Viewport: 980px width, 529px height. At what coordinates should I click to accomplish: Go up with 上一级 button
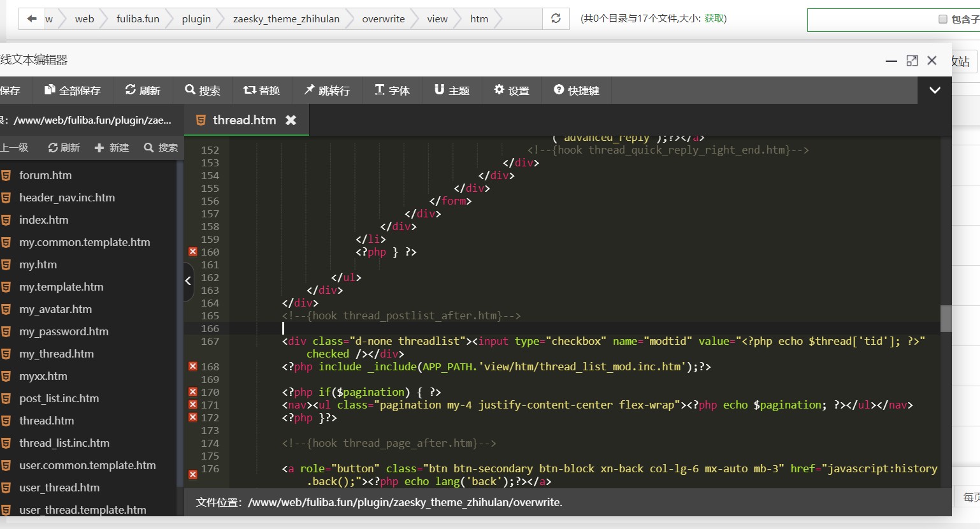pos(14,148)
